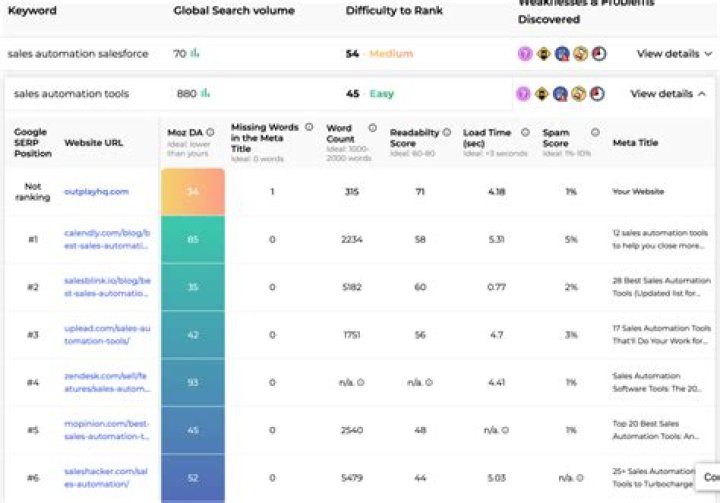
Task: Click info icon beside Word Count header
Action: (x=372, y=128)
